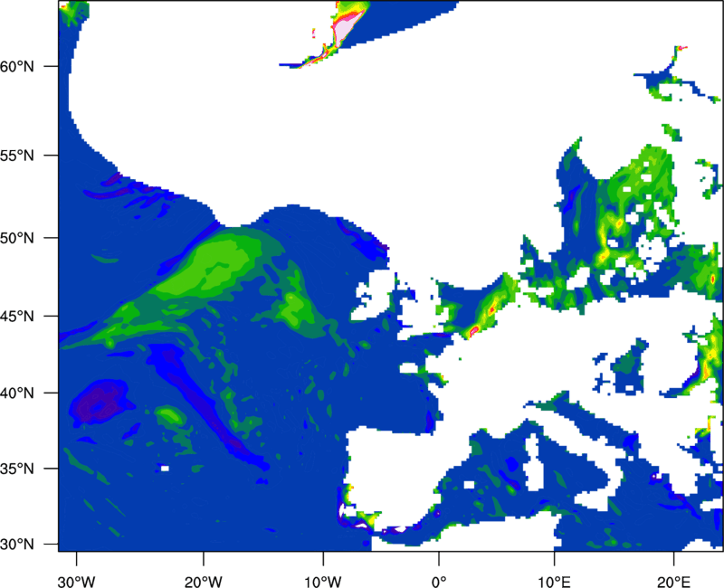Click the 20°E longitude label
724x588 pixels.
point(673,582)
